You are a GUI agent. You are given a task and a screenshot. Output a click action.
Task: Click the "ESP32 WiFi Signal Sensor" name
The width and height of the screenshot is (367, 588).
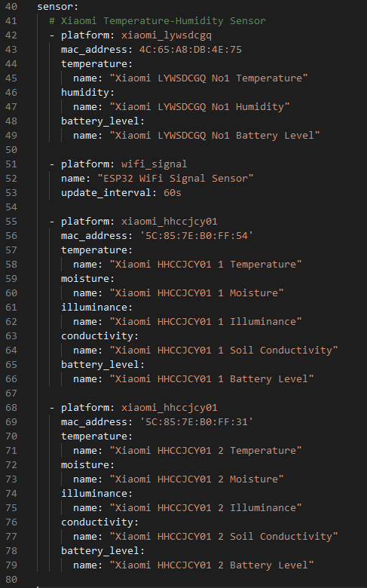[176, 179]
